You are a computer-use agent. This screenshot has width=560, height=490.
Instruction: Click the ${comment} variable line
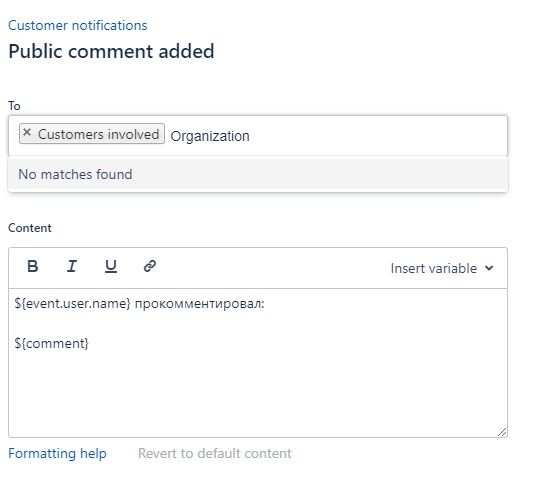tap(51, 344)
